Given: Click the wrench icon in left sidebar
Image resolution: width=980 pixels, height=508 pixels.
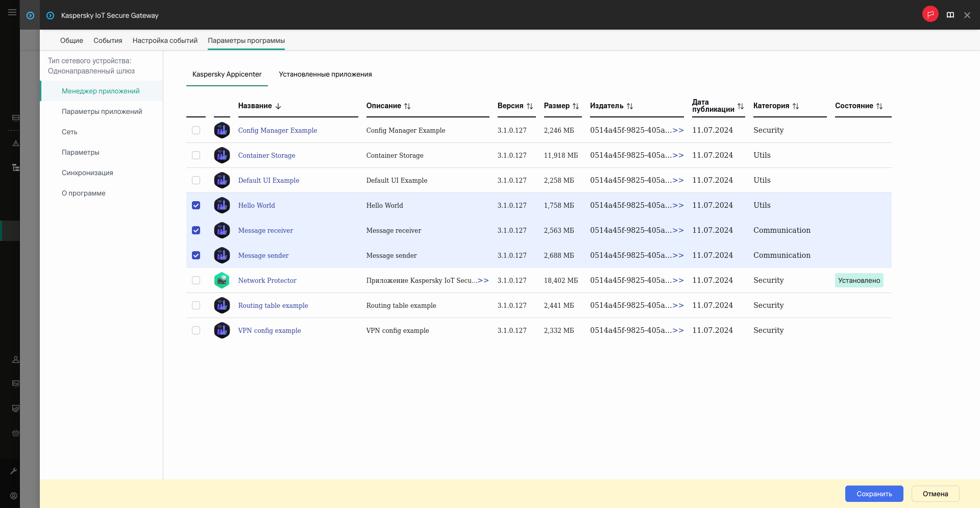Looking at the screenshot, I should 14,471.
